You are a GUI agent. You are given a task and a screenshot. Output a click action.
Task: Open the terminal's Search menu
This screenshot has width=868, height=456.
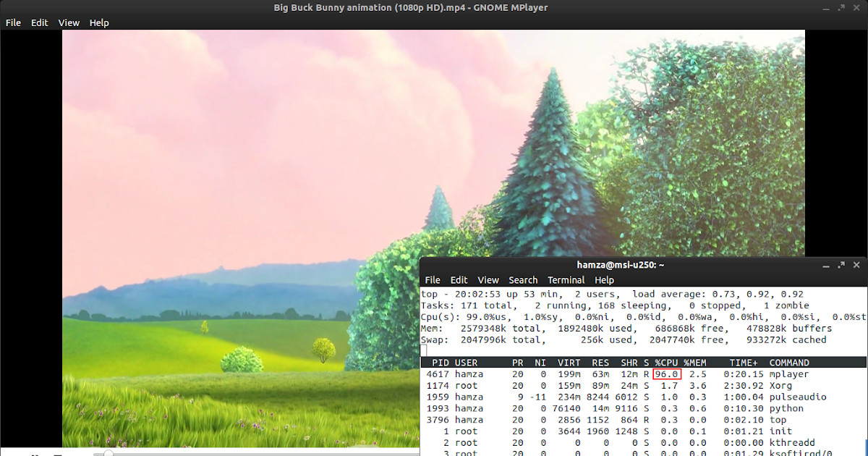pos(523,280)
